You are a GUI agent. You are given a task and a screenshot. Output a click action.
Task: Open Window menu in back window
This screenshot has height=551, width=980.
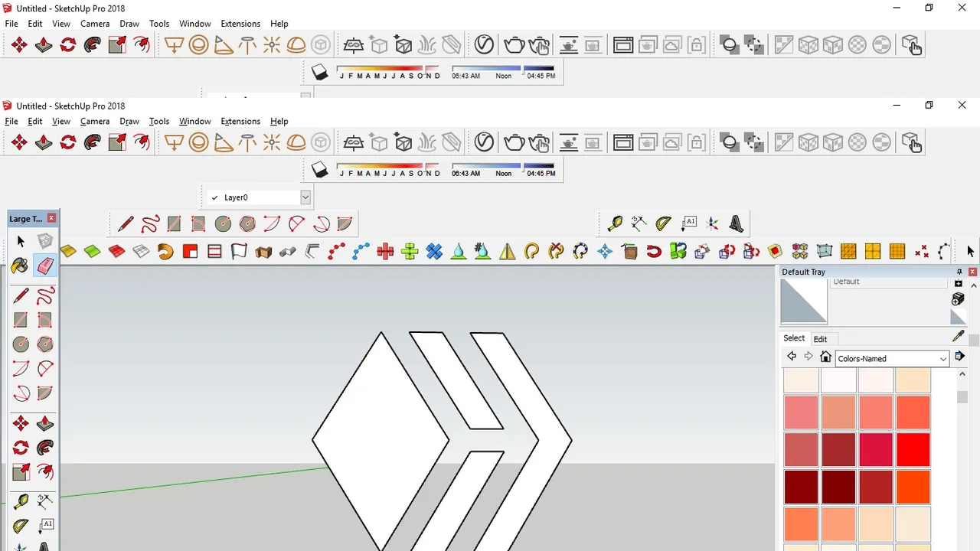click(195, 24)
